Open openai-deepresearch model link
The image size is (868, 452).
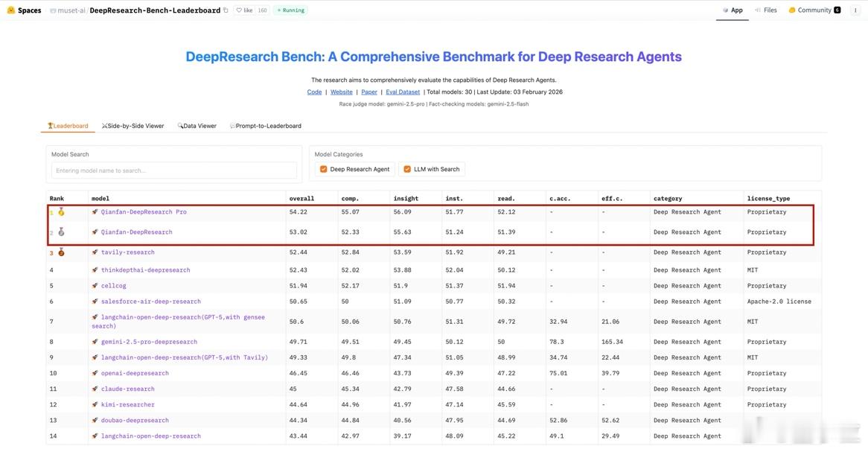(135, 373)
